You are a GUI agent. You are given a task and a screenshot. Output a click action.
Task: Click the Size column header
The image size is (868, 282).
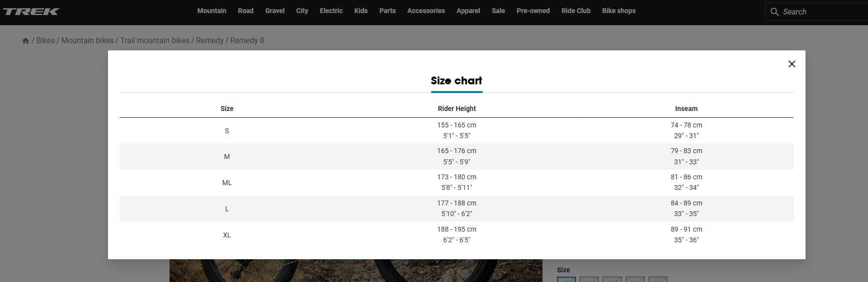point(227,109)
